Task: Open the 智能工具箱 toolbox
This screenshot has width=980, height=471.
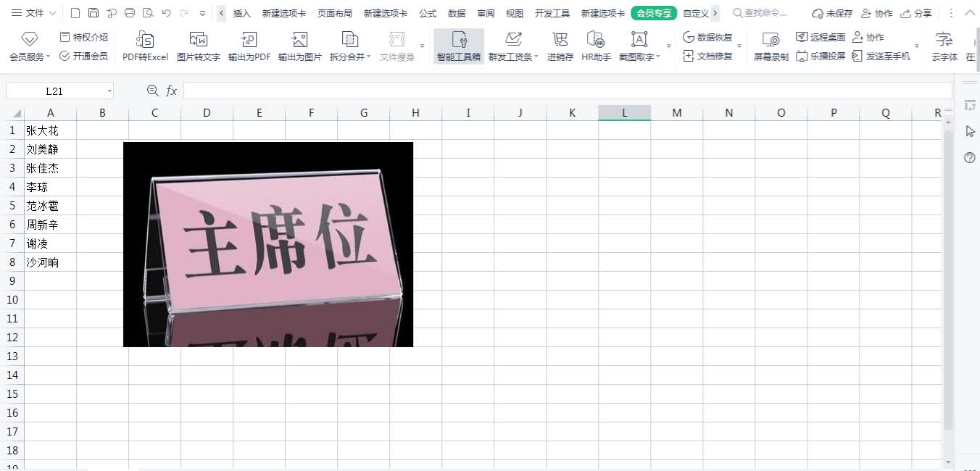Action: pyautogui.click(x=459, y=46)
